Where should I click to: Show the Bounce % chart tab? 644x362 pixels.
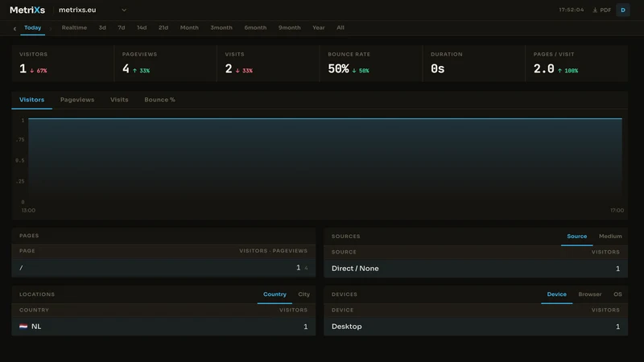(x=159, y=100)
